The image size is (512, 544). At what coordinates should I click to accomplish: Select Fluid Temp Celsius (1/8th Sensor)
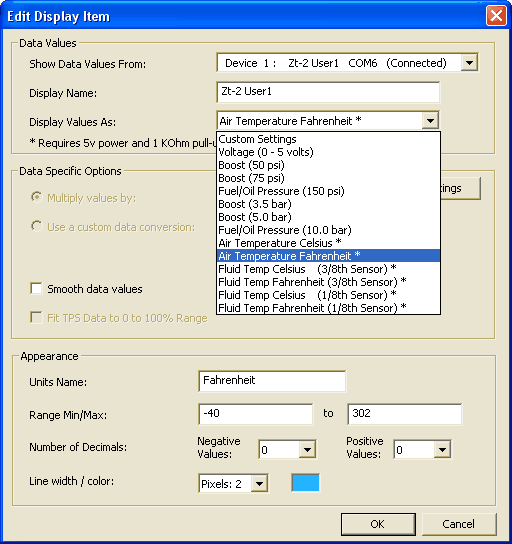328,295
